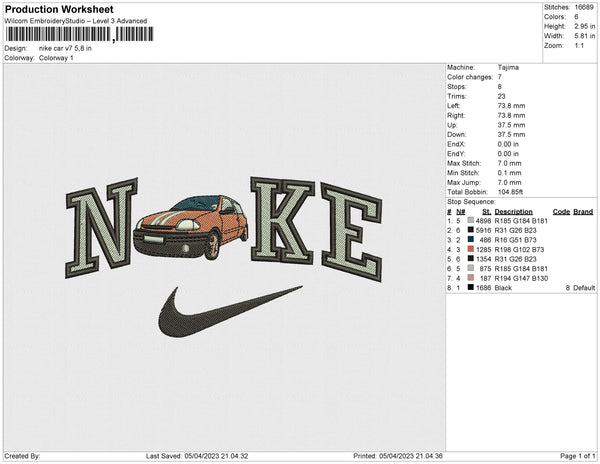Select the swatch next to 1354 stitches
Viewport: 600px width, 464px height.
tap(471, 259)
